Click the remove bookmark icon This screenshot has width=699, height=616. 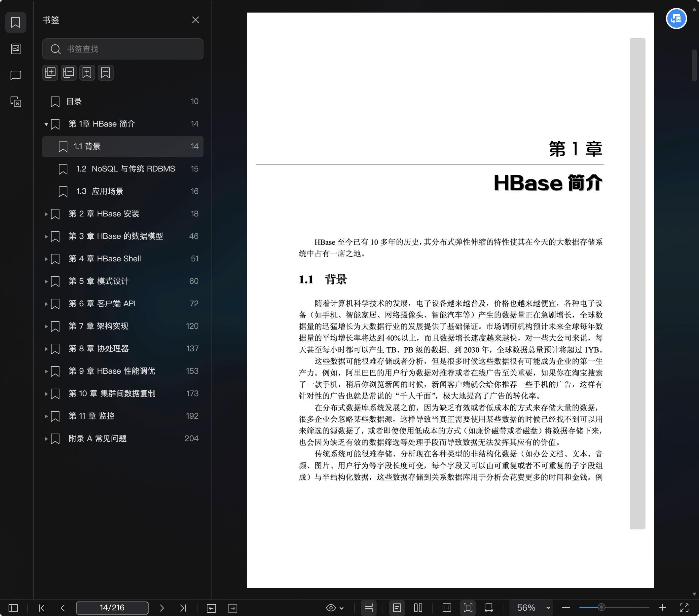tap(105, 72)
